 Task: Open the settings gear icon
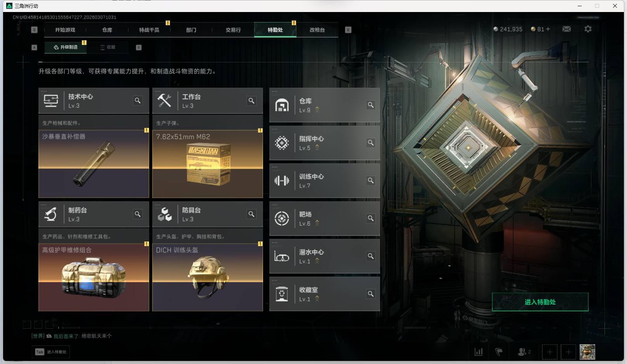point(588,29)
